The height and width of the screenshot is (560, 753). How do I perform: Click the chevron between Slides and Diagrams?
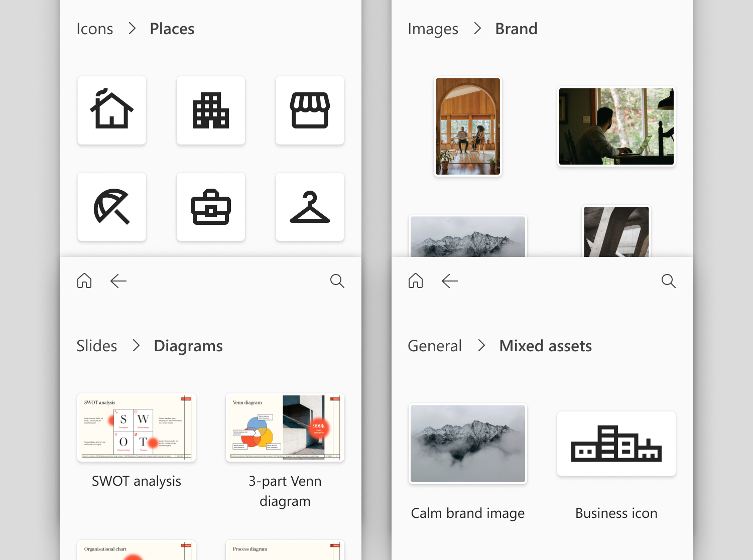click(136, 345)
